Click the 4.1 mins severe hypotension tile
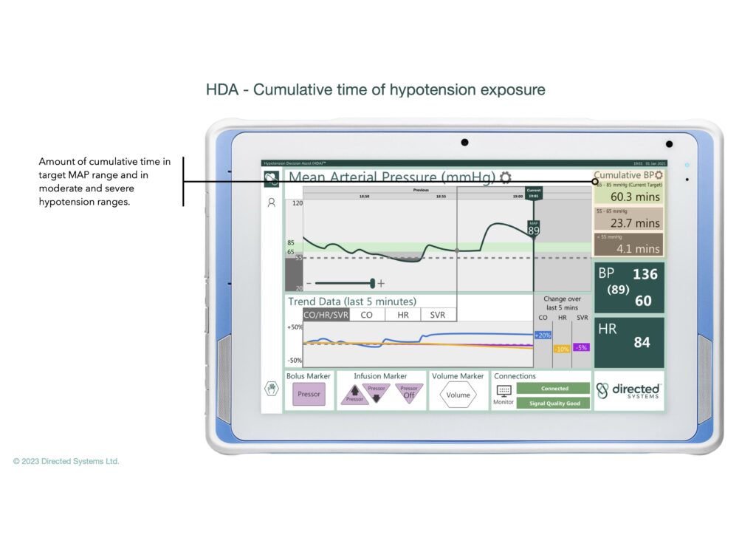This screenshot has height=535, width=756. (x=629, y=244)
